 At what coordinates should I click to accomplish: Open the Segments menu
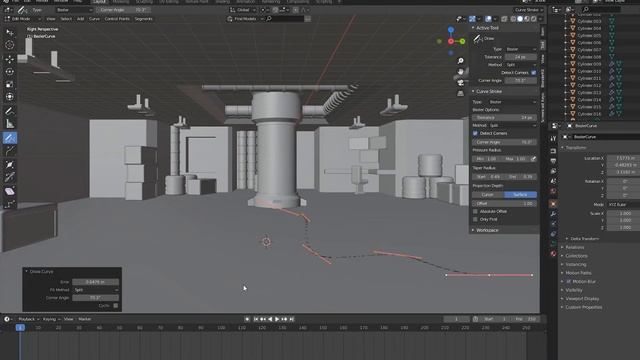pos(144,19)
